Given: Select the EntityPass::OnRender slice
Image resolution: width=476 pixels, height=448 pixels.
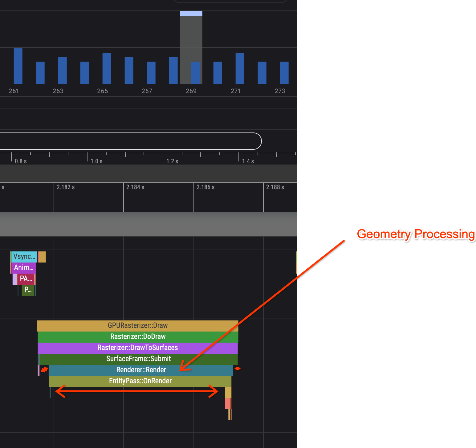Looking at the screenshot, I should (x=140, y=381).
